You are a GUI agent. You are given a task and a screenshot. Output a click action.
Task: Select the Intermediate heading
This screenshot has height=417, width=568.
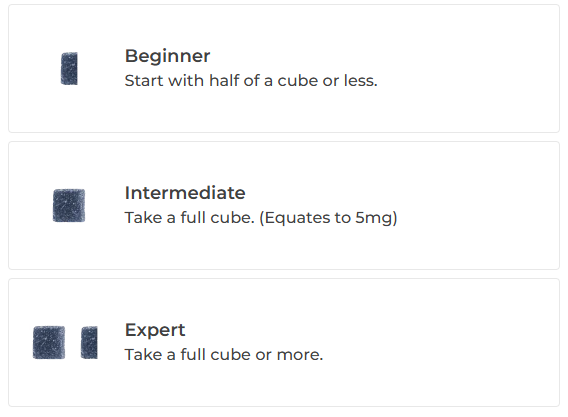click(185, 193)
